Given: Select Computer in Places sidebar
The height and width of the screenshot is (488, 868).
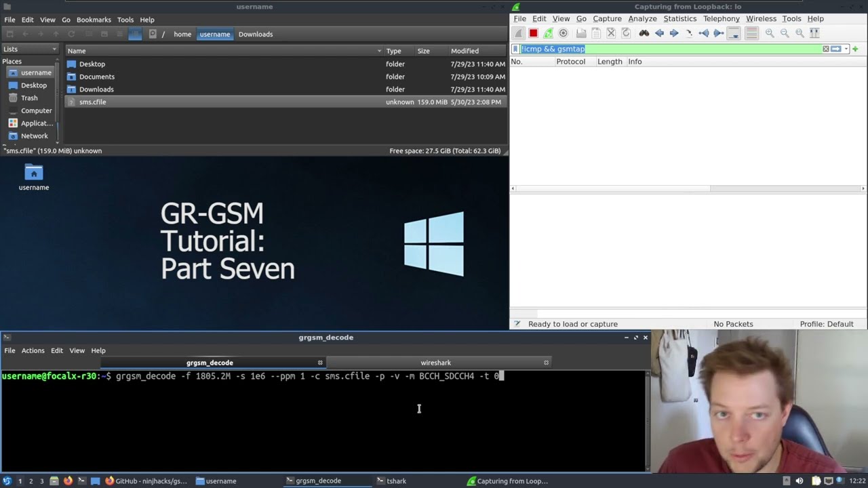Looking at the screenshot, I should click(x=36, y=110).
